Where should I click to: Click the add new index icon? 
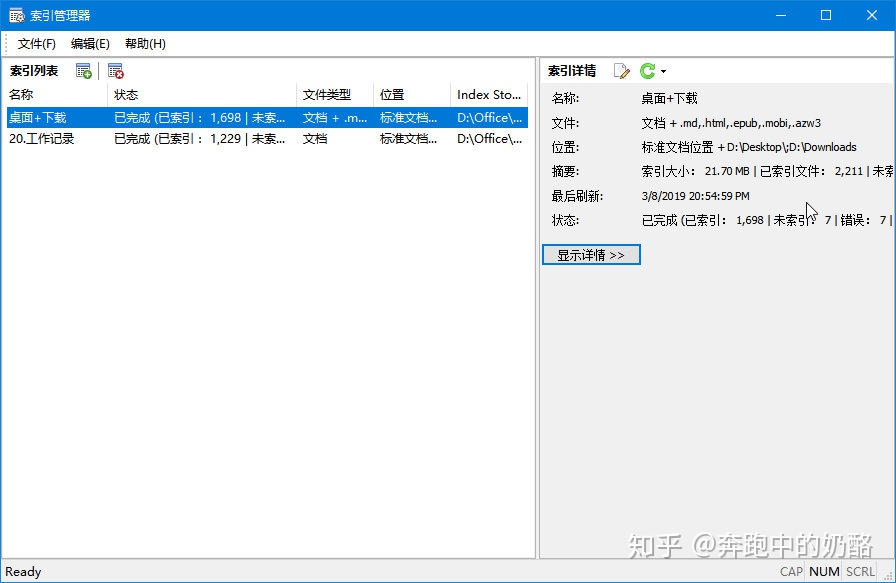point(83,71)
